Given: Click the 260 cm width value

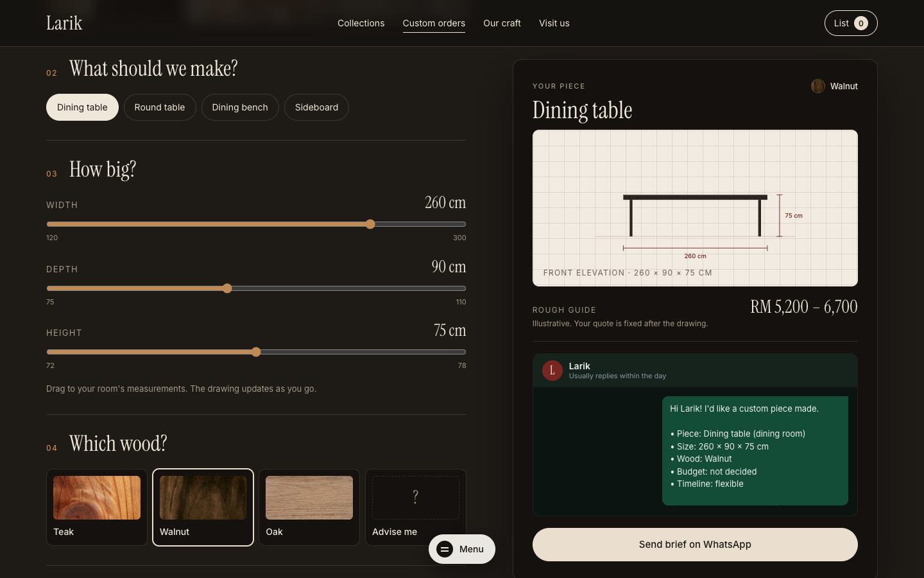Looking at the screenshot, I should [x=445, y=203].
